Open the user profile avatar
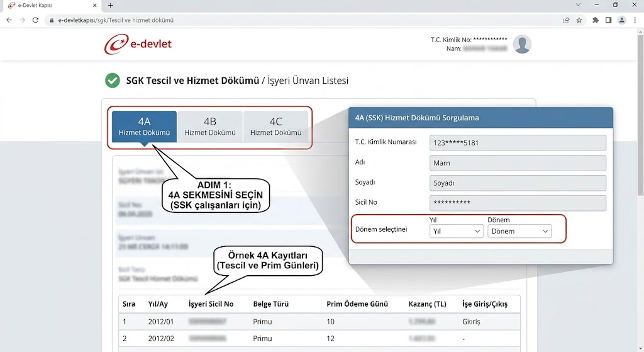 point(522,44)
